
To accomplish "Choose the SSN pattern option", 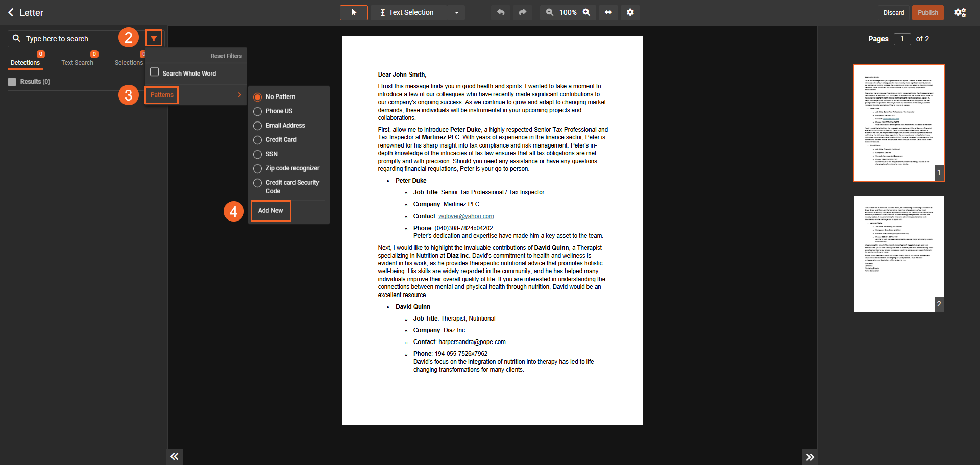I will point(258,154).
